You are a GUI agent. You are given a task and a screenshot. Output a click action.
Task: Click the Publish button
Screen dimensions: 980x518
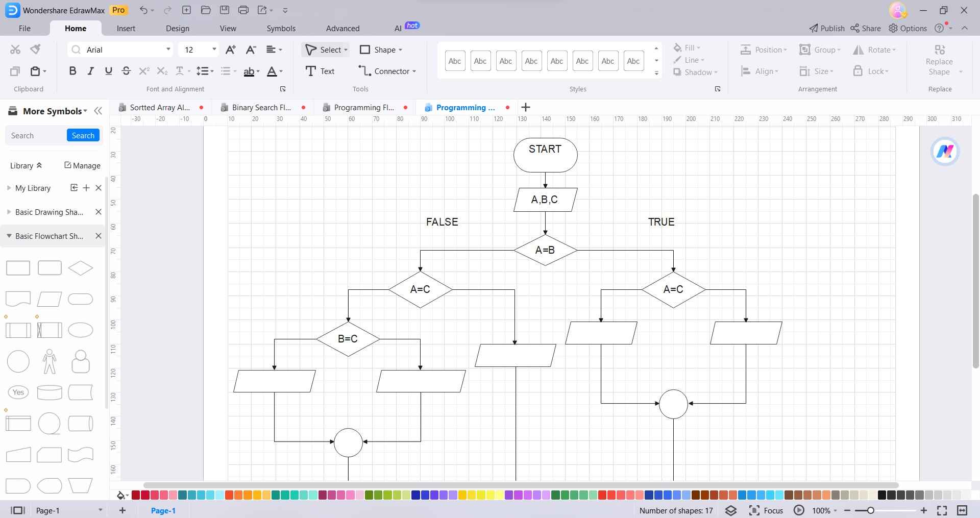tap(827, 28)
